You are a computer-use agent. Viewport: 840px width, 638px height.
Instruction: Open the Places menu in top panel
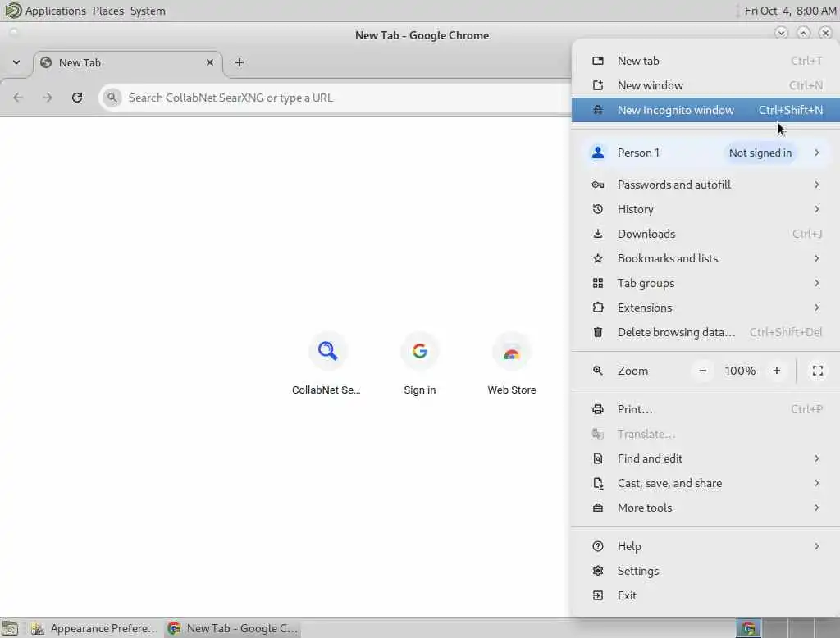click(107, 11)
